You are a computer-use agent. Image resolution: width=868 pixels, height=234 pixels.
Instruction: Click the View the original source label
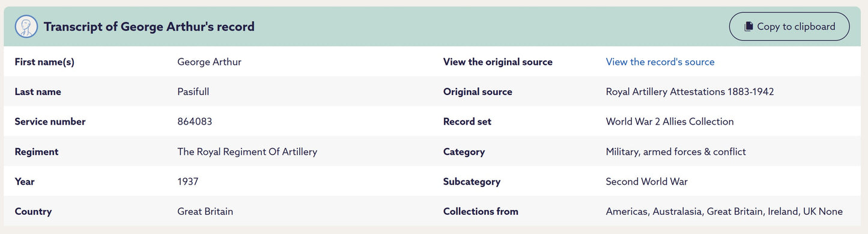click(x=498, y=61)
